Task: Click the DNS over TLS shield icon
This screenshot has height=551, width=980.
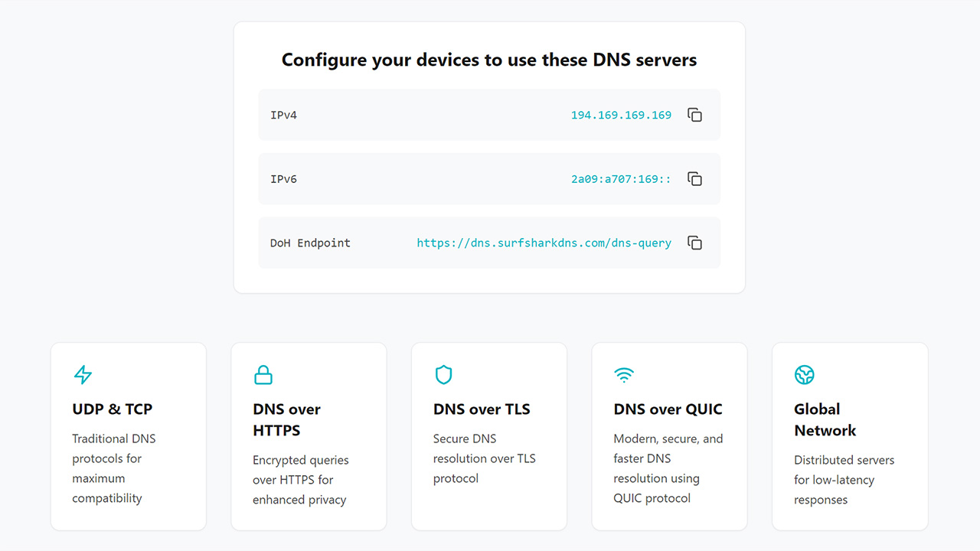Action: coord(443,375)
